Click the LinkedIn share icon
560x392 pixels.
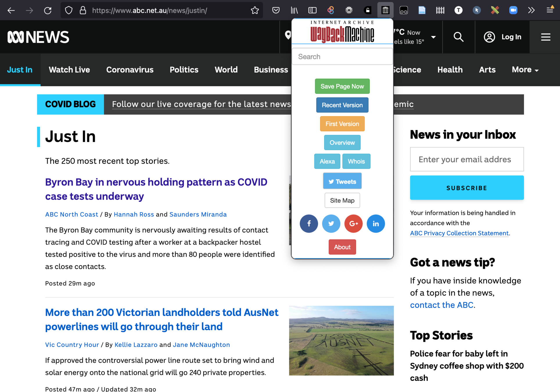tap(376, 224)
